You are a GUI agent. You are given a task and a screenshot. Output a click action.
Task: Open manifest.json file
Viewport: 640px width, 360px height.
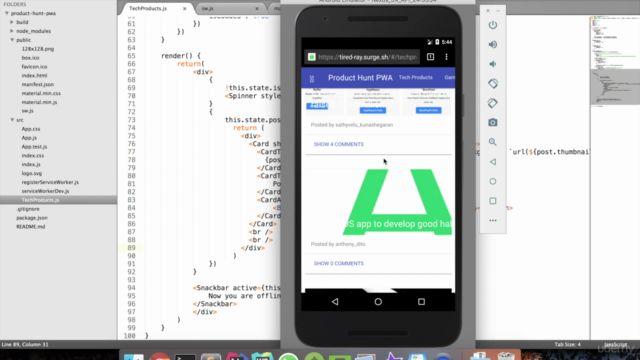pos(38,84)
